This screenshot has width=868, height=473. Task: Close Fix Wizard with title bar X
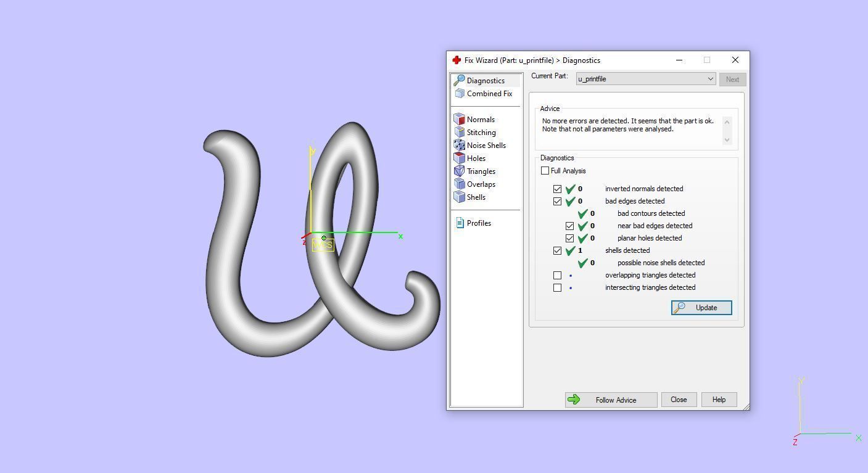point(735,60)
